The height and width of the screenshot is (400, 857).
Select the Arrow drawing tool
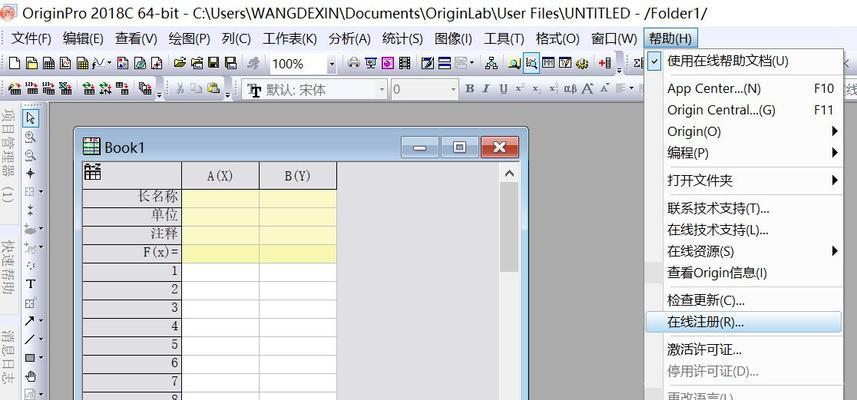pyautogui.click(x=30, y=321)
